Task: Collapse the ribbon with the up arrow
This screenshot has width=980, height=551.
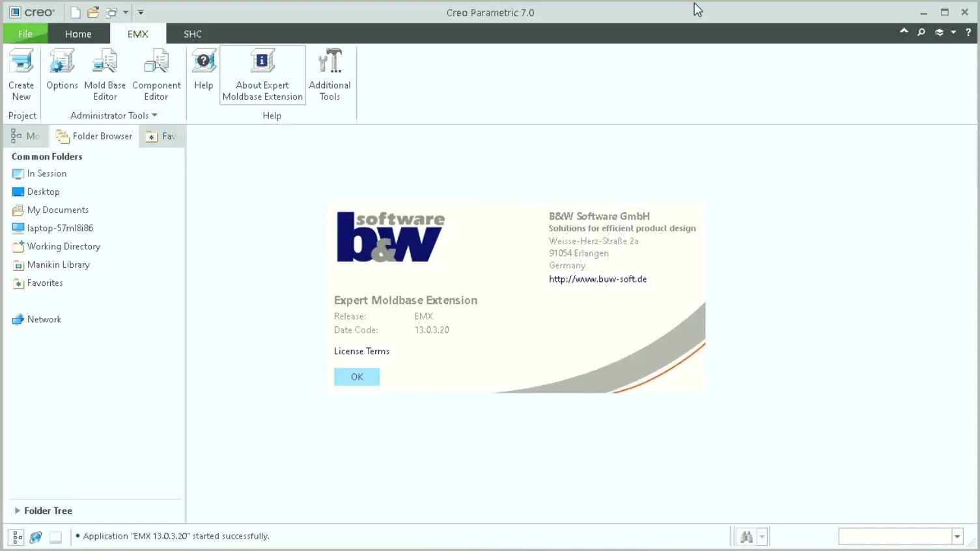Action: click(x=904, y=31)
